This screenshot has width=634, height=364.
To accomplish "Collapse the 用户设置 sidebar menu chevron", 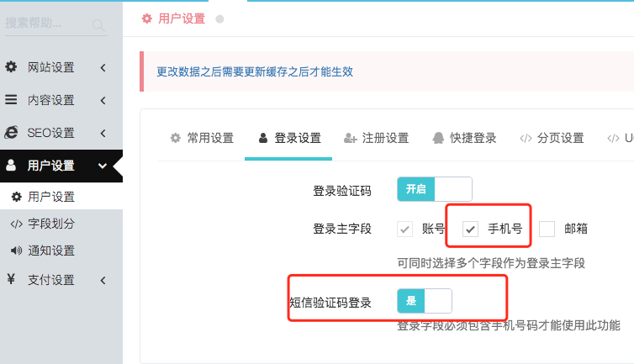I will coord(103,166).
